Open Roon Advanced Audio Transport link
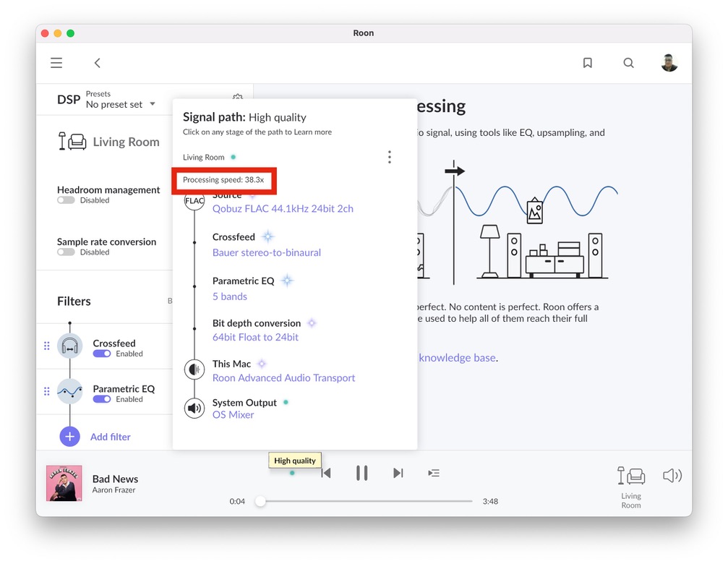Screen dimensions: 728x564 tap(283, 378)
